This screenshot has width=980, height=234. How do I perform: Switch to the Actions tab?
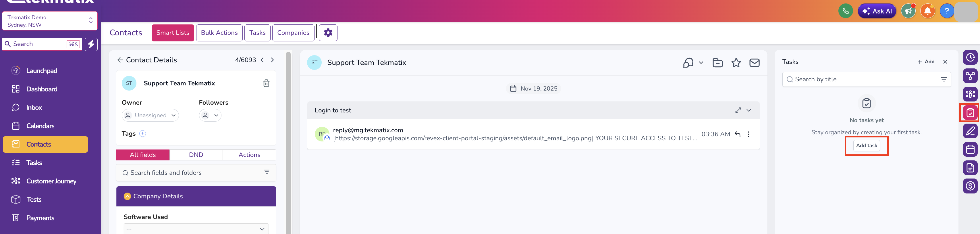click(x=249, y=155)
